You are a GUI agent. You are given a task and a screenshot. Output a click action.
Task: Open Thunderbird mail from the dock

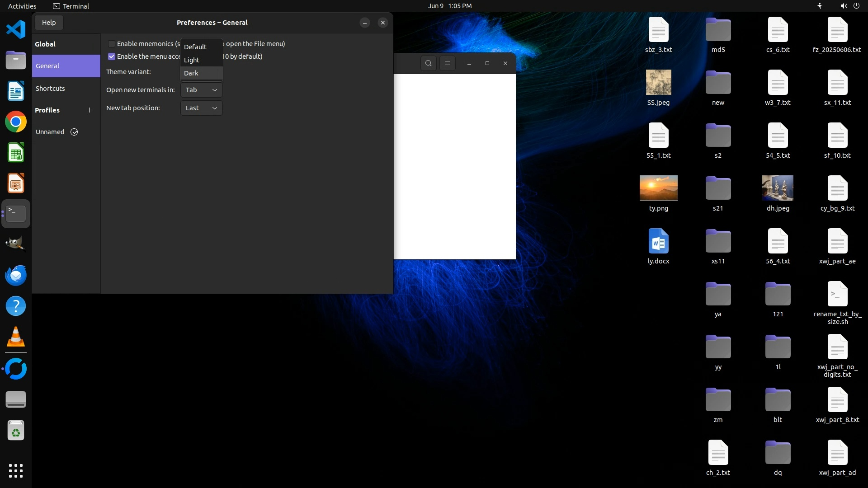pyautogui.click(x=16, y=276)
